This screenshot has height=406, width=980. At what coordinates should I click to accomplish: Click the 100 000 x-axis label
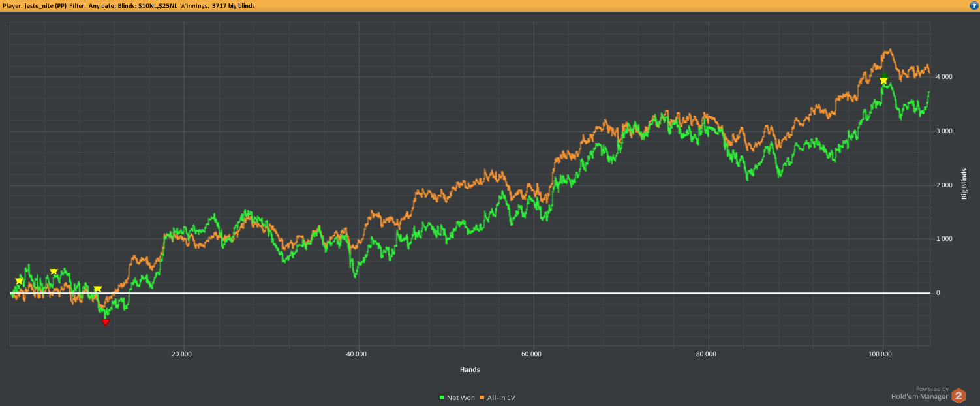click(x=880, y=354)
